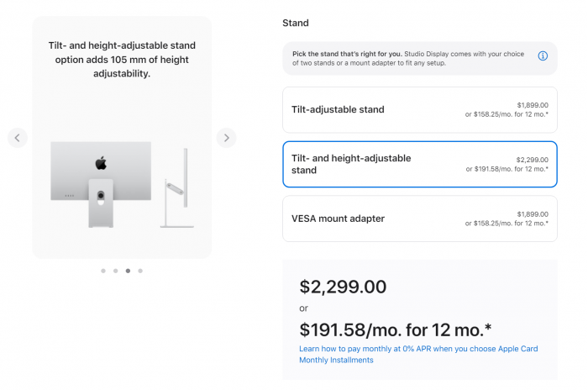Viewport: 588px width, 390px height.
Task: Click the Apple logo on the display image
Action: click(x=101, y=162)
